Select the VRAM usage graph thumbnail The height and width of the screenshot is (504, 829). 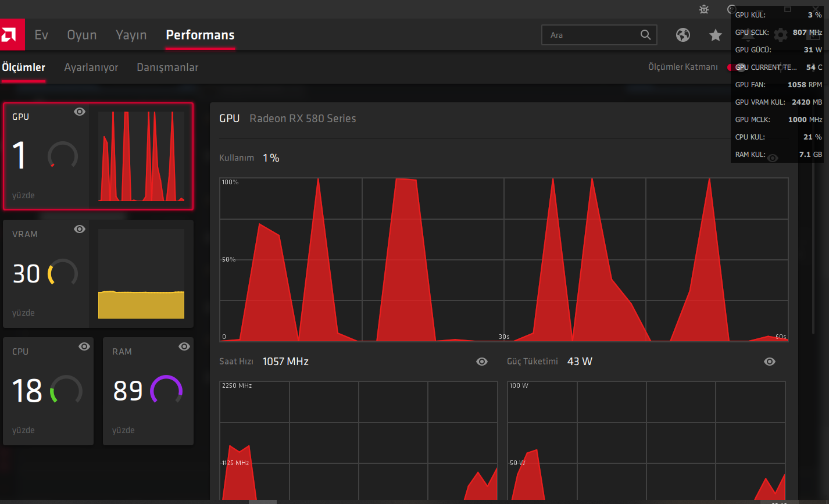[x=141, y=274]
